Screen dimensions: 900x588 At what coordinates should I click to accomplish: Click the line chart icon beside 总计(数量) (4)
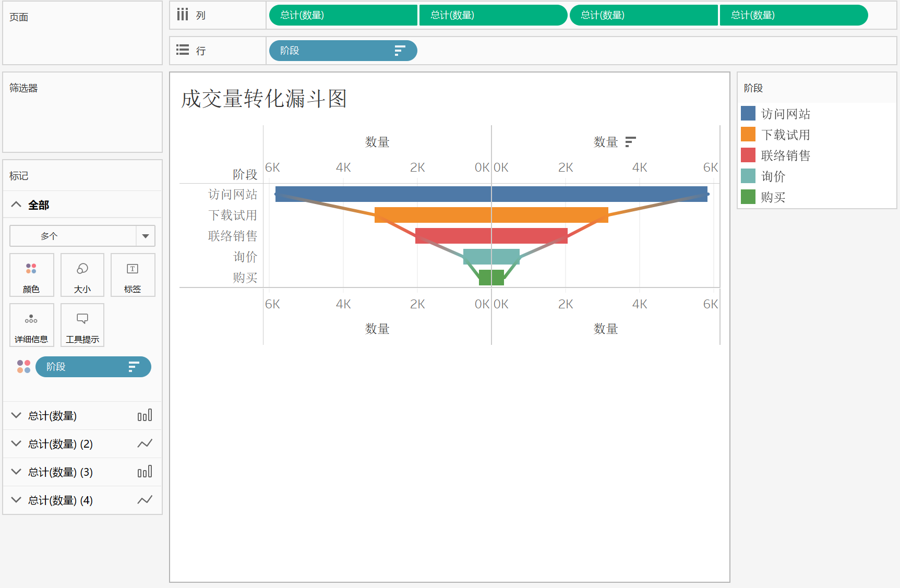point(145,500)
